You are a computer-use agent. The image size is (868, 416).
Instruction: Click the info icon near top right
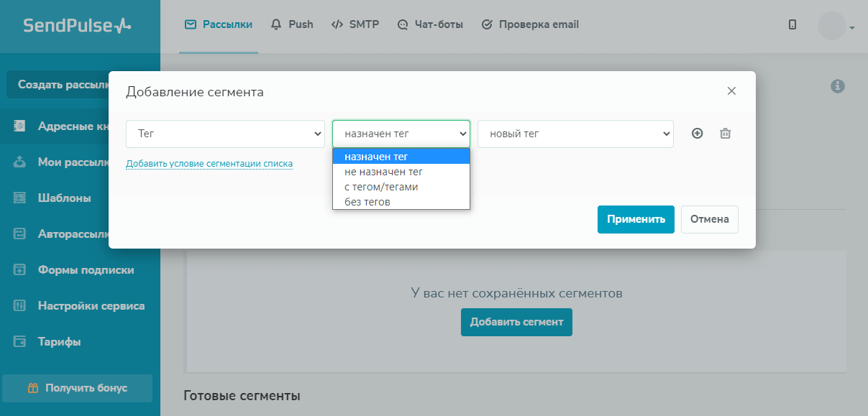pyautogui.click(x=837, y=86)
